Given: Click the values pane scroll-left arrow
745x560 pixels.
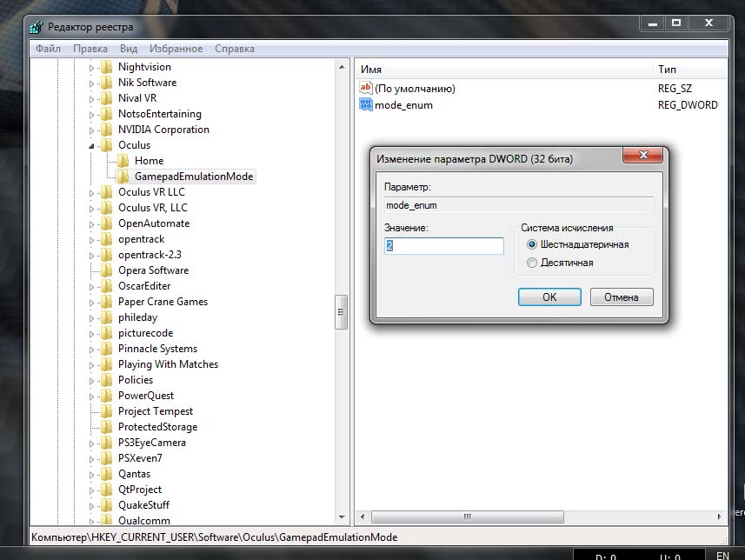Looking at the screenshot, I should point(363,517).
